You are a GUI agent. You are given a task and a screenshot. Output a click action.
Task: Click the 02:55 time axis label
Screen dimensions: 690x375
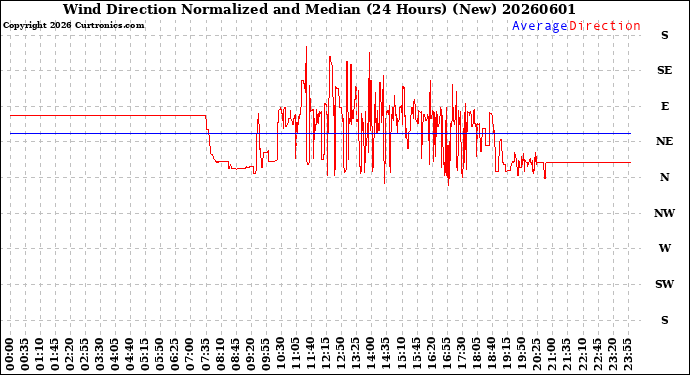pyautogui.click(x=85, y=355)
